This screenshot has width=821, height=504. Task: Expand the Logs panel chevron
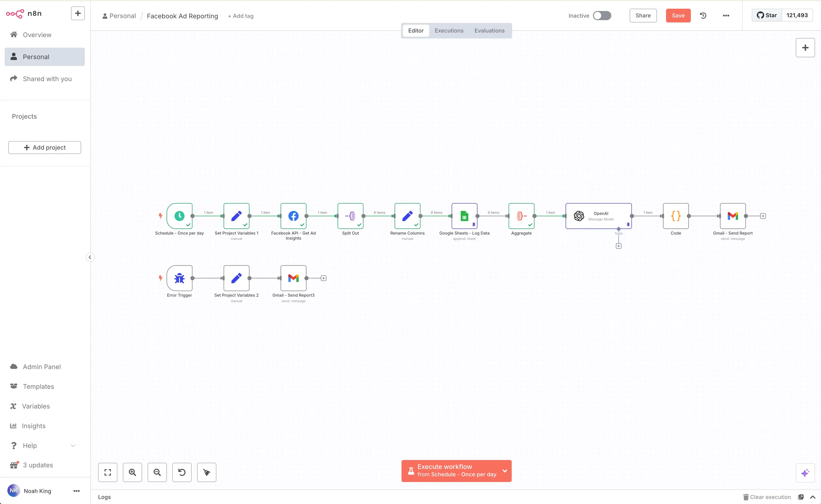click(x=813, y=497)
